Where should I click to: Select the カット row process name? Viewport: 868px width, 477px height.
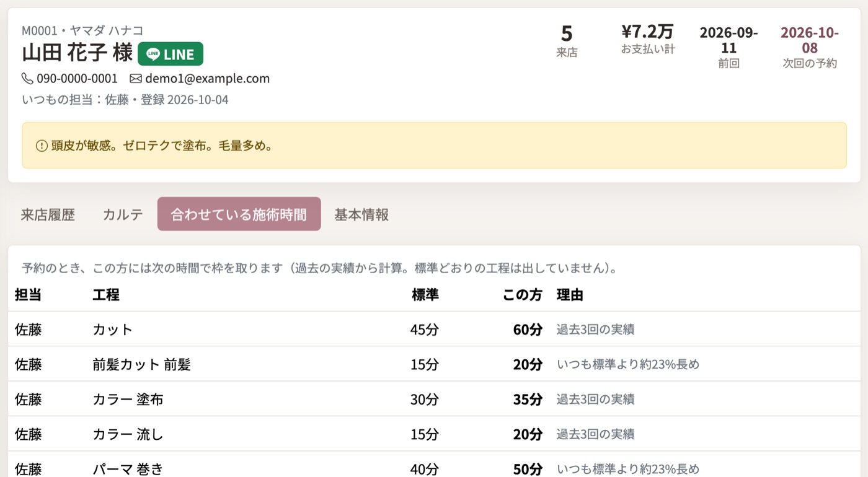pyautogui.click(x=113, y=330)
